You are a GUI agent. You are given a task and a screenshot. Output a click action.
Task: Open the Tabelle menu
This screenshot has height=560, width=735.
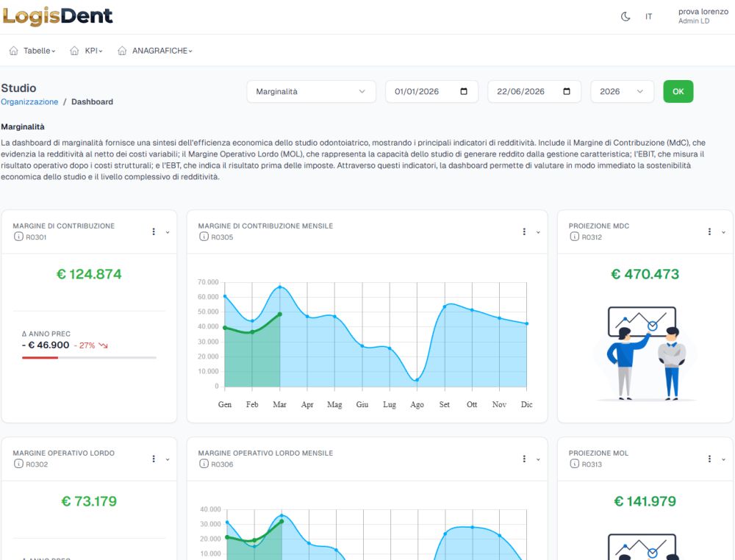(x=40, y=51)
